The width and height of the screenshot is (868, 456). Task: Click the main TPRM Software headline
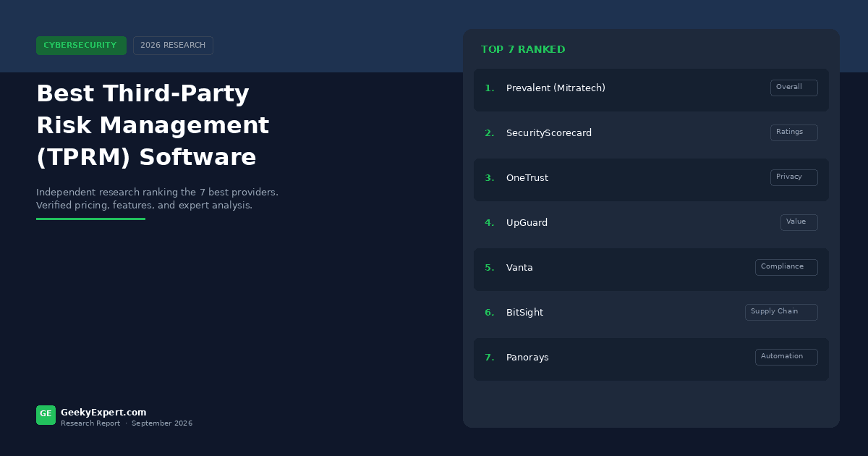(153, 125)
